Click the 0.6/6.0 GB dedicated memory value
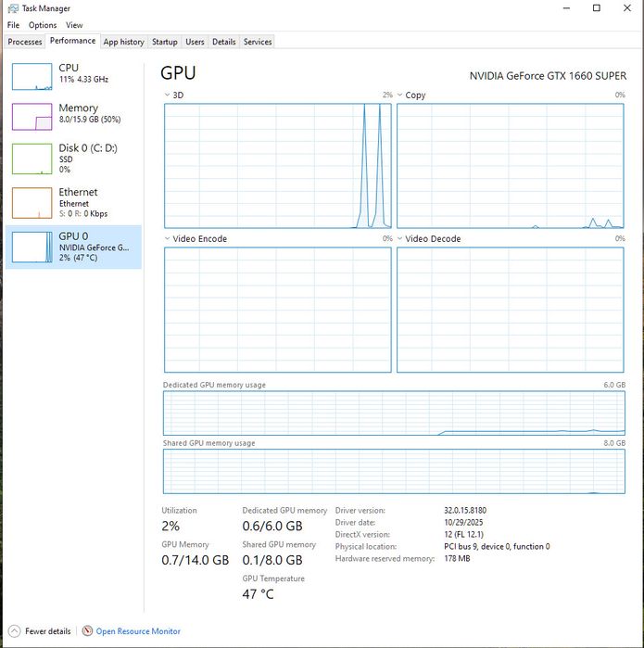This screenshot has height=648, width=644. (272, 526)
